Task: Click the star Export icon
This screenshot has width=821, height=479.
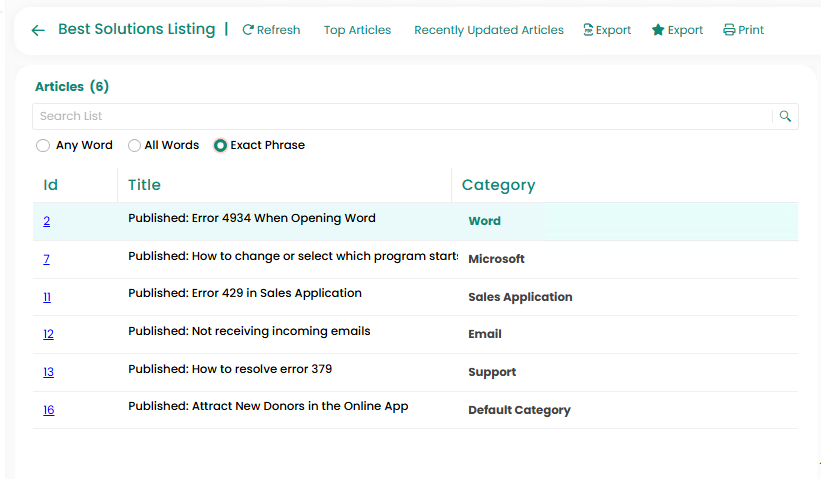Action: pos(658,30)
